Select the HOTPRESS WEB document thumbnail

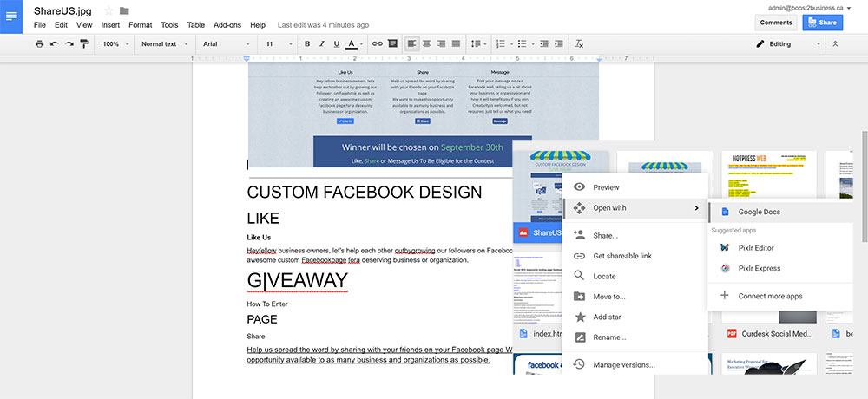coord(769,174)
